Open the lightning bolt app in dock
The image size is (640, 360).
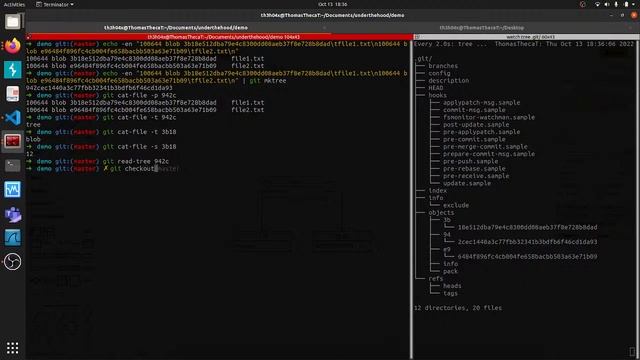[13, 70]
